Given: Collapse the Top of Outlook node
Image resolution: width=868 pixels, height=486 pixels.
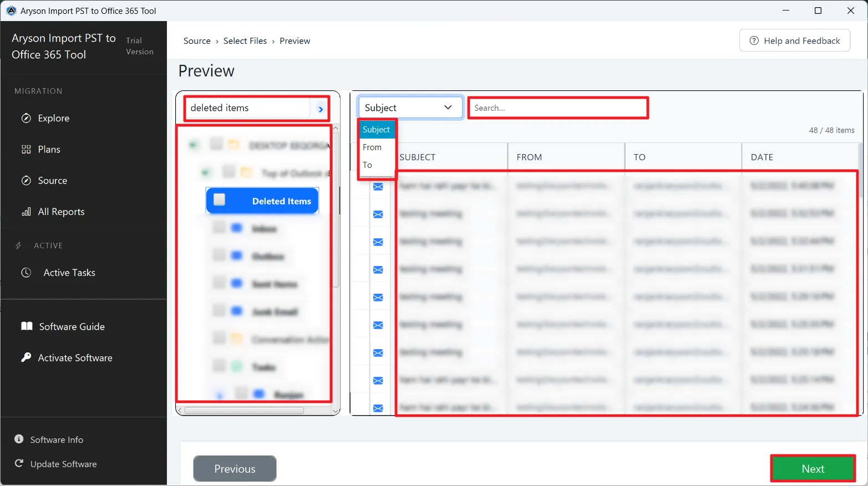Looking at the screenshot, I should [x=206, y=173].
